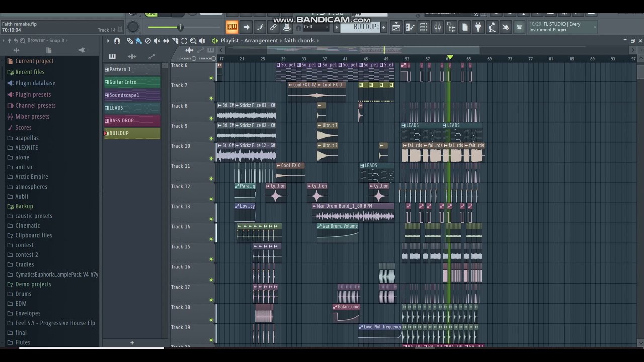Image resolution: width=644 pixels, height=362 pixels.
Task: Choose the Select marquee tool
Action: tap(184, 41)
